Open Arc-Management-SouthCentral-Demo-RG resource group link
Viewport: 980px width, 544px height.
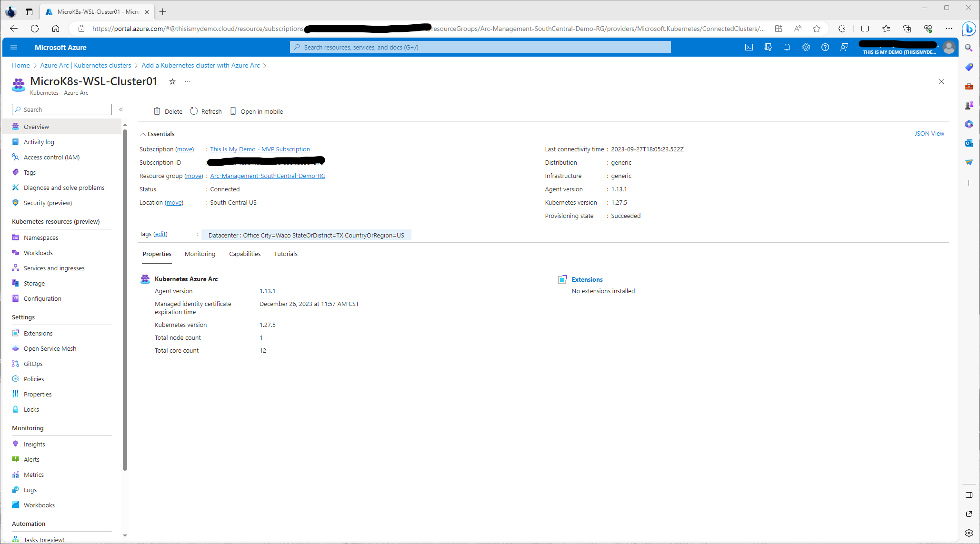pos(268,176)
